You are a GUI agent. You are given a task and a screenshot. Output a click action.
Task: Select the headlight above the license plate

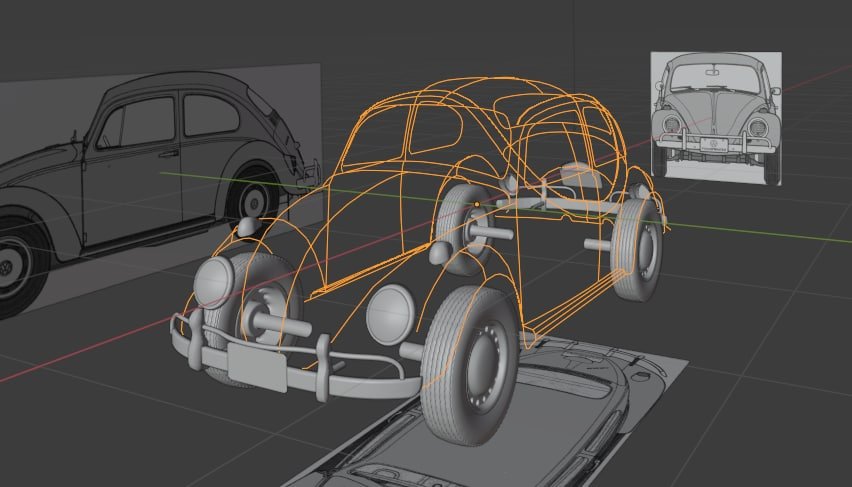pos(214,283)
